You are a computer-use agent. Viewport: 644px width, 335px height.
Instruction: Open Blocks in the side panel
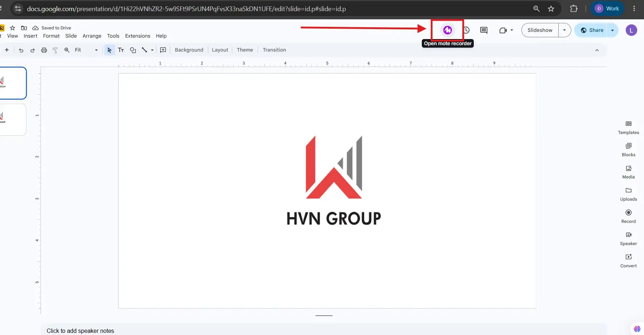pos(629,150)
